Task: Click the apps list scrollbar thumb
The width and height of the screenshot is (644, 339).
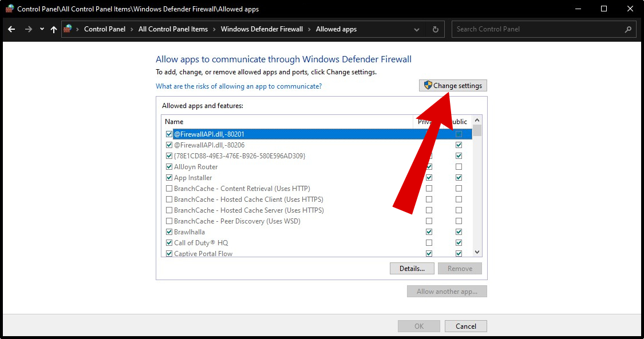Action: pyautogui.click(x=477, y=130)
